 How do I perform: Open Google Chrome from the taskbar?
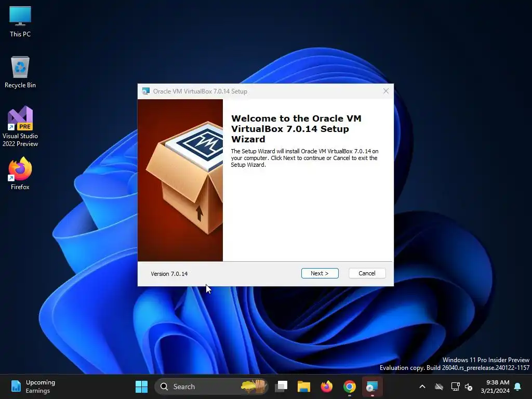(350, 387)
